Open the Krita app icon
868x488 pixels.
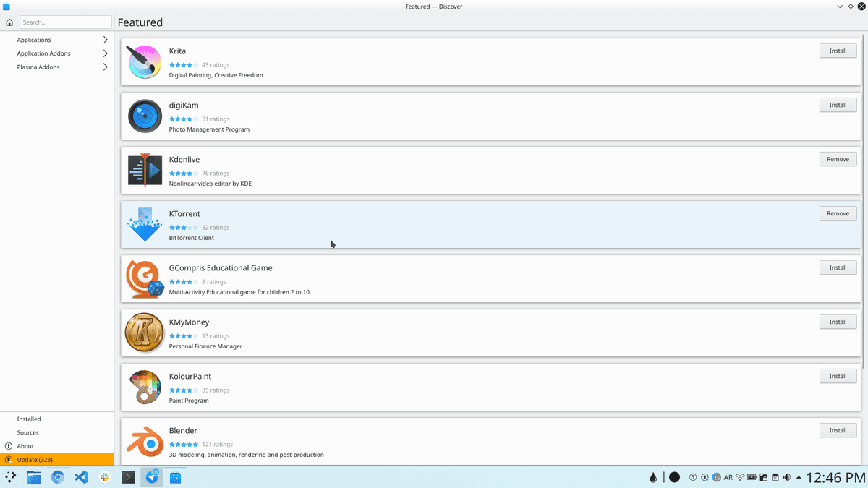click(x=145, y=61)
